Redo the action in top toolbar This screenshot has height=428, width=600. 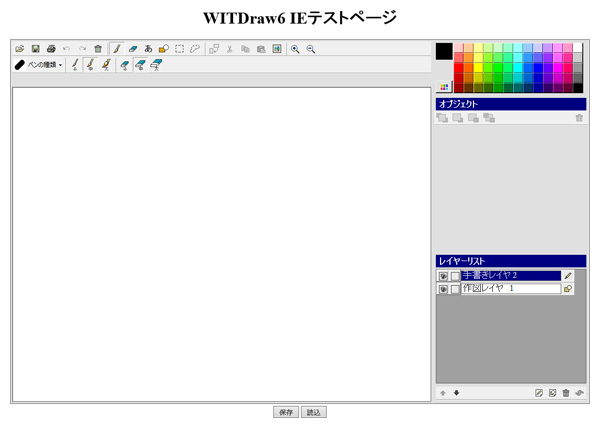[82, 49]
